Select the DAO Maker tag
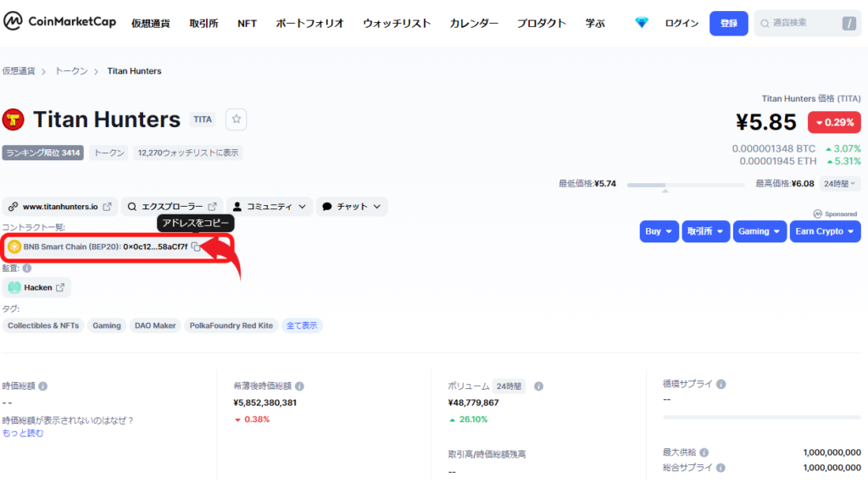Image resolution: width=868 pixels, height=483 pixels. coord(155,325)
